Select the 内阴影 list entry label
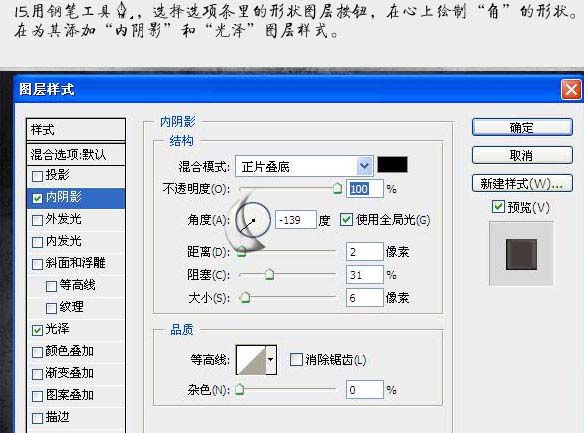This screenshot has height=433, width=584. (x=64, y=197)
